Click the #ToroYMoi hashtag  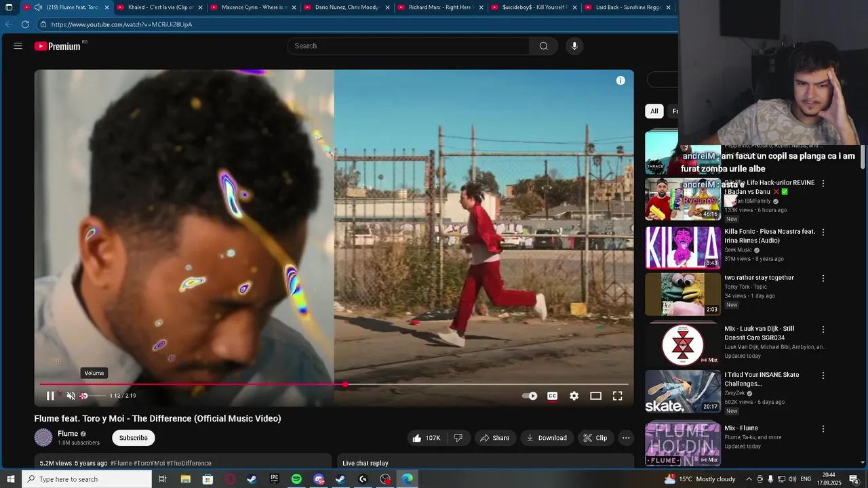click(x=149, y=464)
